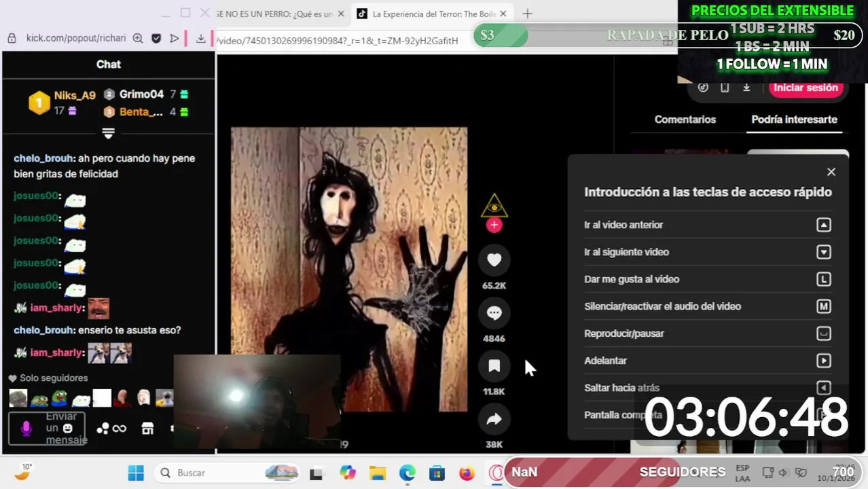This screenshot has width=868, height=489.
Task: Open the bubbles icon beside chat input
Action: pyautogui.click(x=103, y=429)
